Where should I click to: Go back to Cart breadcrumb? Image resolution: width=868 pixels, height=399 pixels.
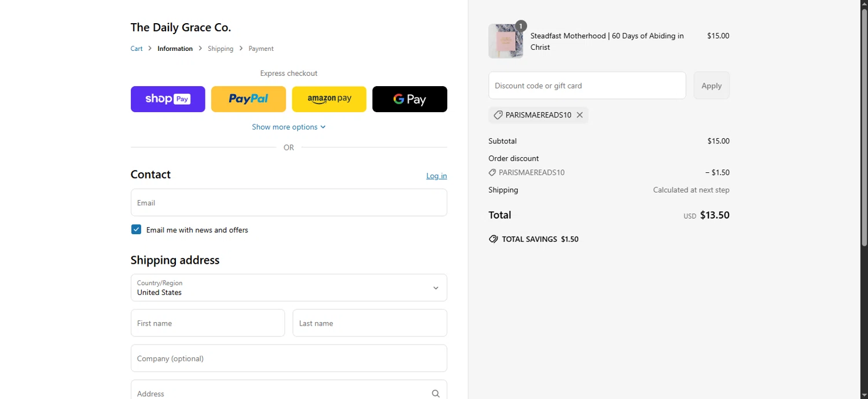click(137, 49)
